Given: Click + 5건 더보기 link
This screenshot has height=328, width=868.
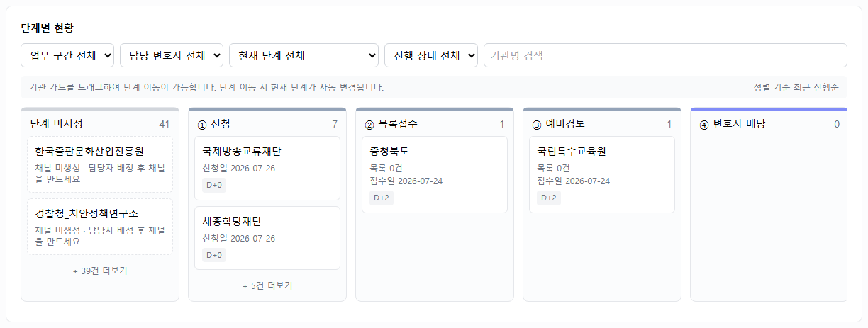Looking at the screenshot, I should [x=267, y=285].
